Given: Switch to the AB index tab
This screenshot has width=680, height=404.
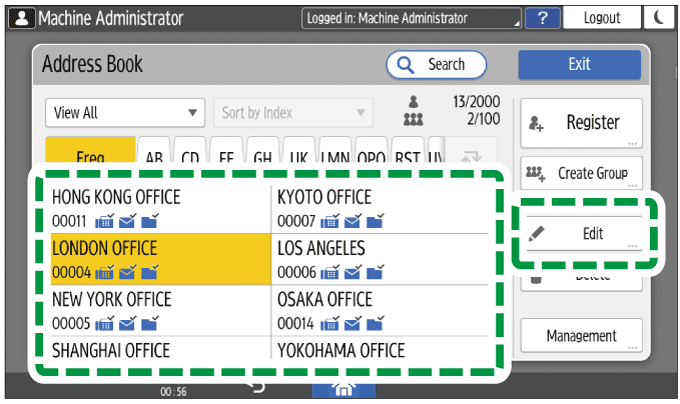Looking at the screenshot, I should point(154,155).
